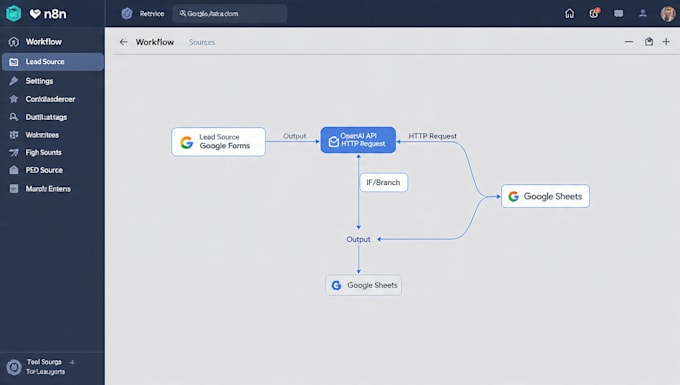Open the home icon in header
This screenshot has height=385, width=680.
coord(569,13)
